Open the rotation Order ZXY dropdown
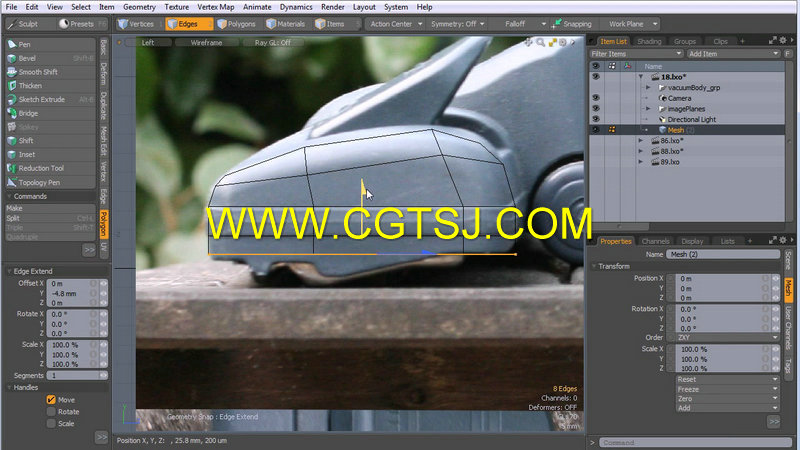800x450 pixels. click(x=728, y=338)
